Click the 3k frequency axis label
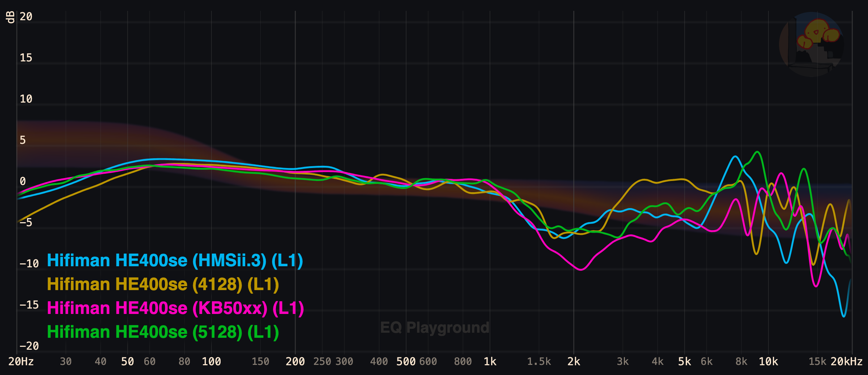Screen dimensions: 868x375 pyautogui.click(x=622, y=361)
